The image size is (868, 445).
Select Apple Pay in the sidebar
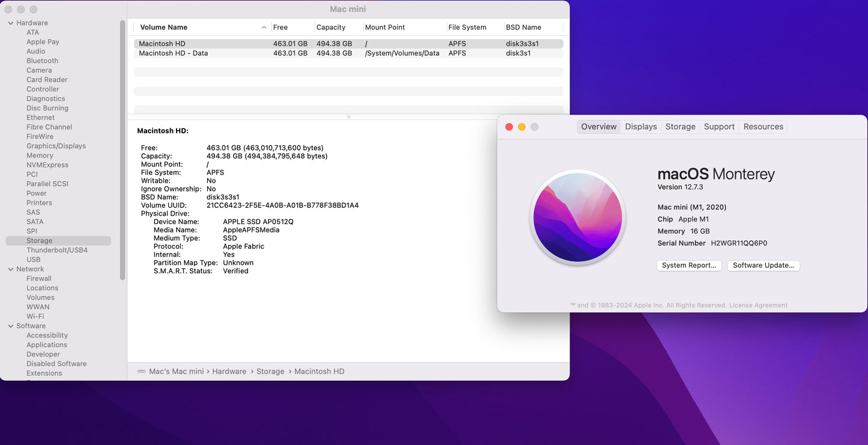coord(43,42)
